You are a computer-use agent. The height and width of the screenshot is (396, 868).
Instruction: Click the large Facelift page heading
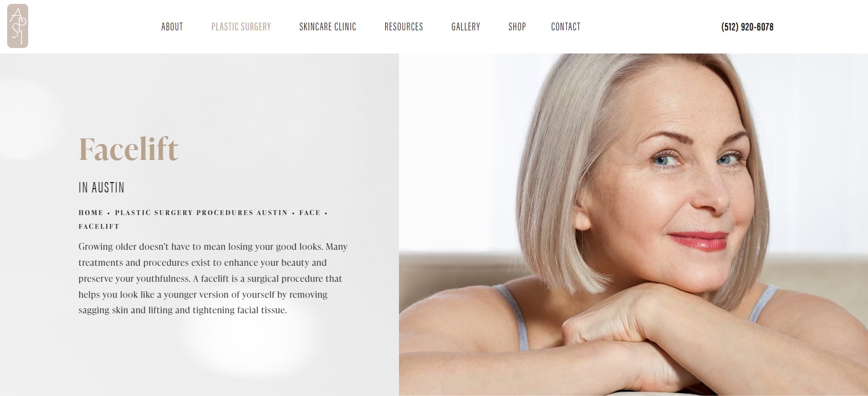129,149
